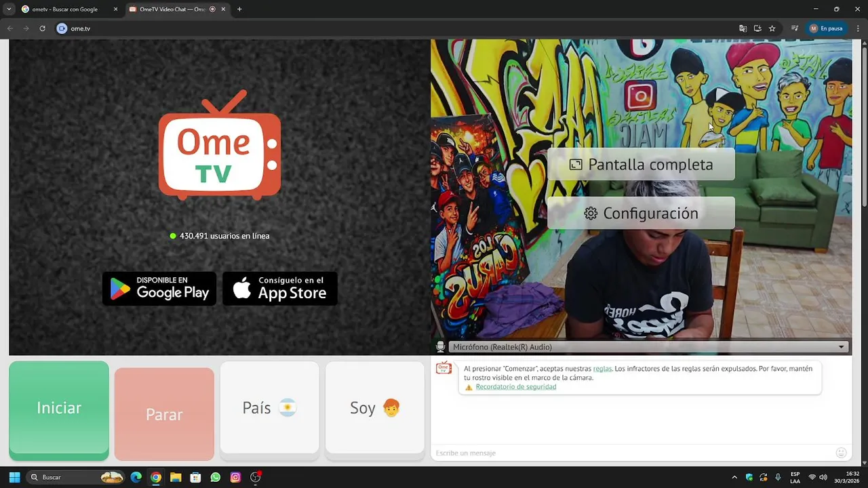The height and width of the screenshot is (488, 868).
Task: Click the translate page icon
Action: (x=743, y=28)
